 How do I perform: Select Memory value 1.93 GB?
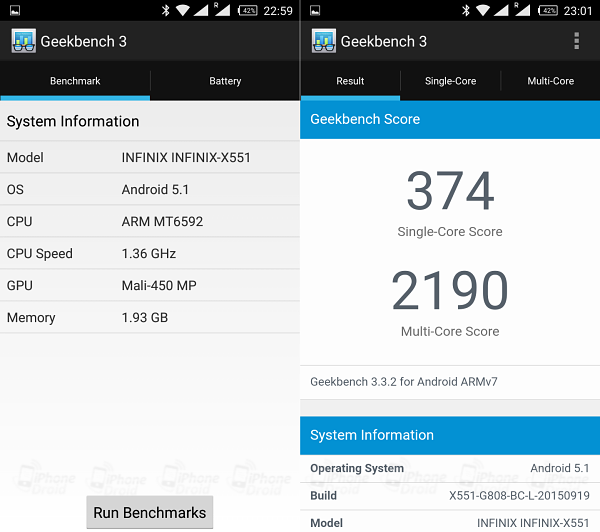point(145,318)
